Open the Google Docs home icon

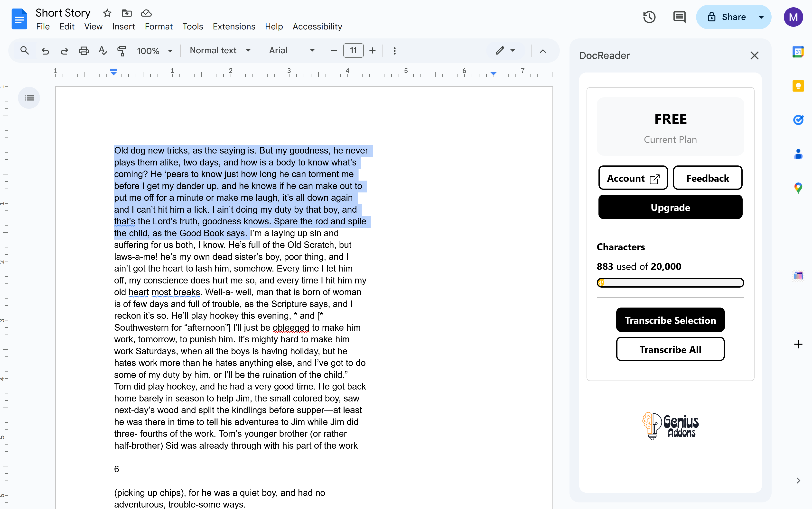tap(19, 19)
